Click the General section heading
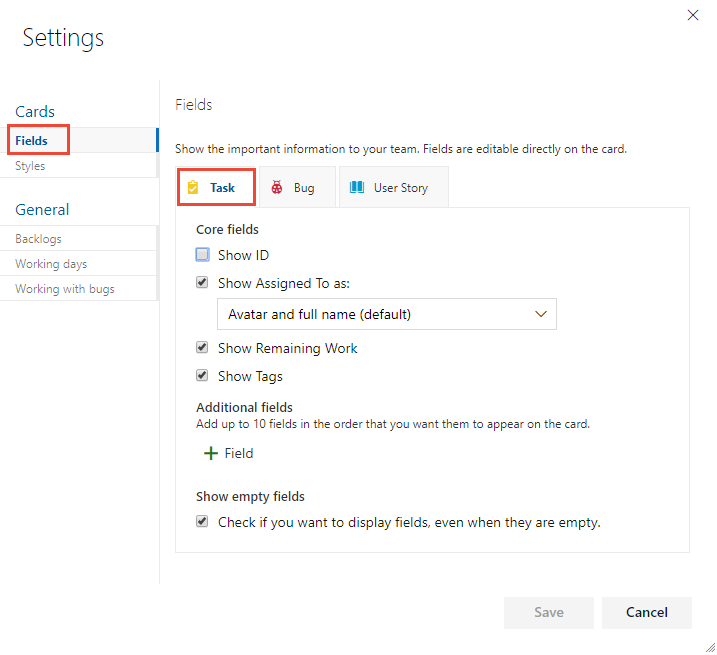The image size is (717, 655). (42, 209)
